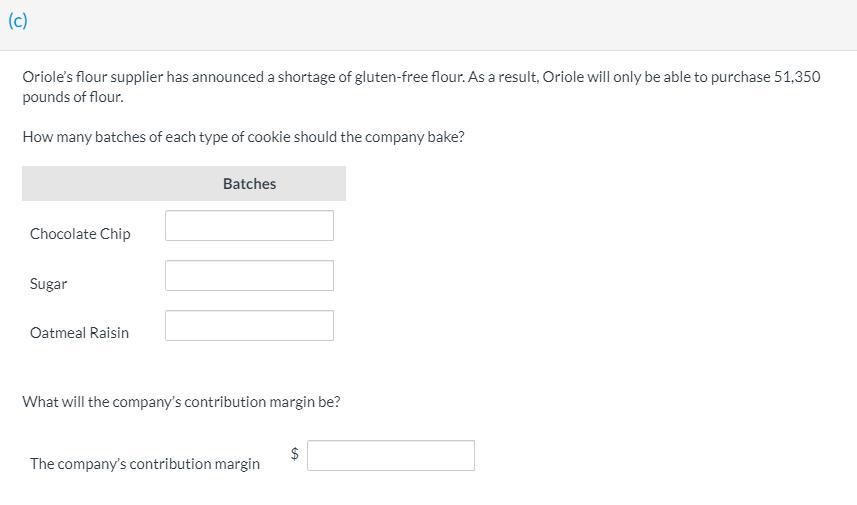Click the Chocolate Chip row label

[80, 234]
